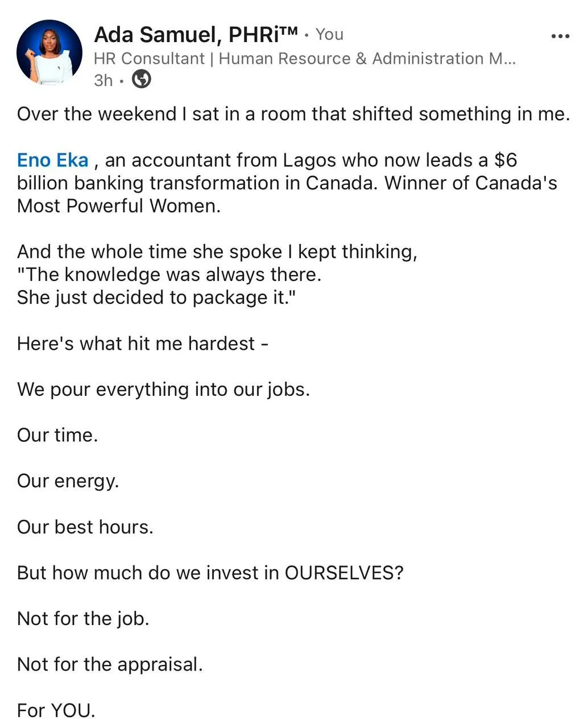Click the line "Over the weekend I sat"
This screenshot has height=728, width=588.
pos(293,114)
